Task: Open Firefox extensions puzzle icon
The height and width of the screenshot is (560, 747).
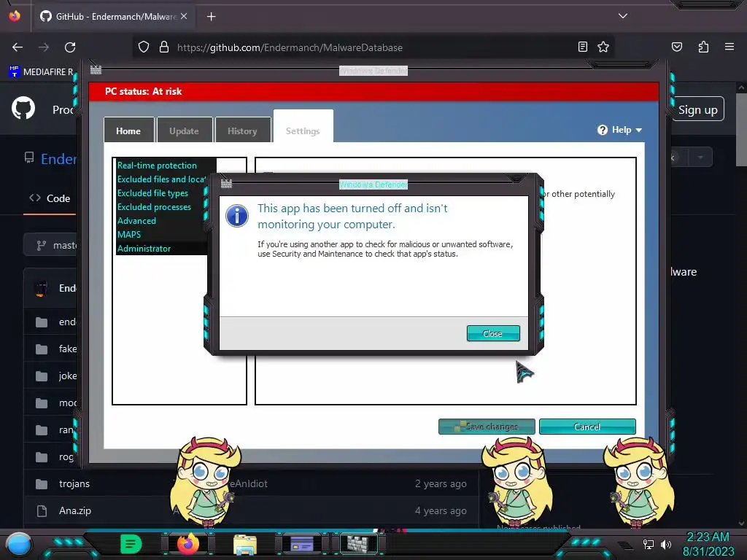Action: click(x=703, y=47)
